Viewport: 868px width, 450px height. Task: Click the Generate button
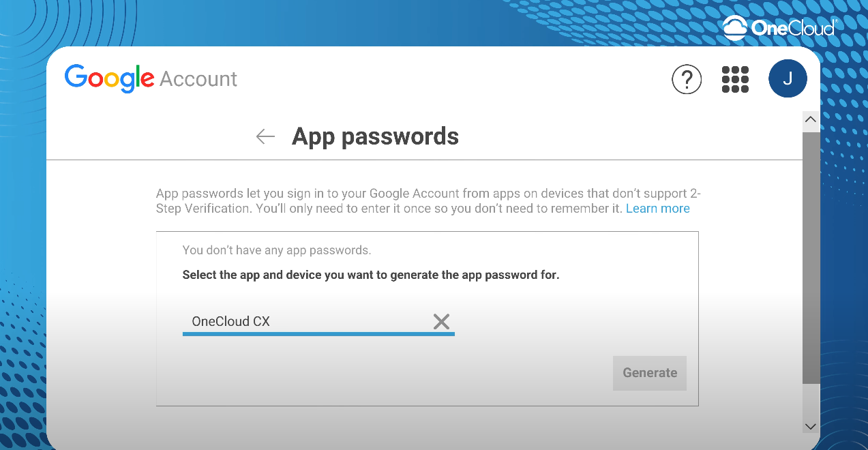650,373
